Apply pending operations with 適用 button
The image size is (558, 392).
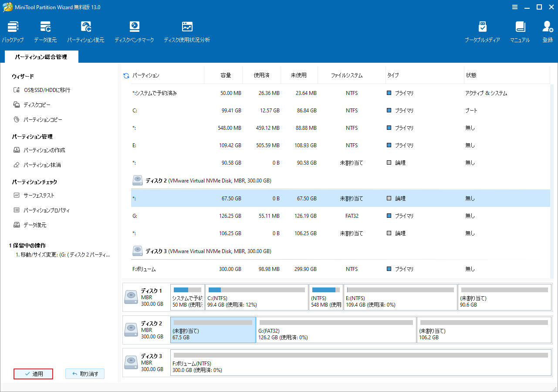click(x=33, y=374)
